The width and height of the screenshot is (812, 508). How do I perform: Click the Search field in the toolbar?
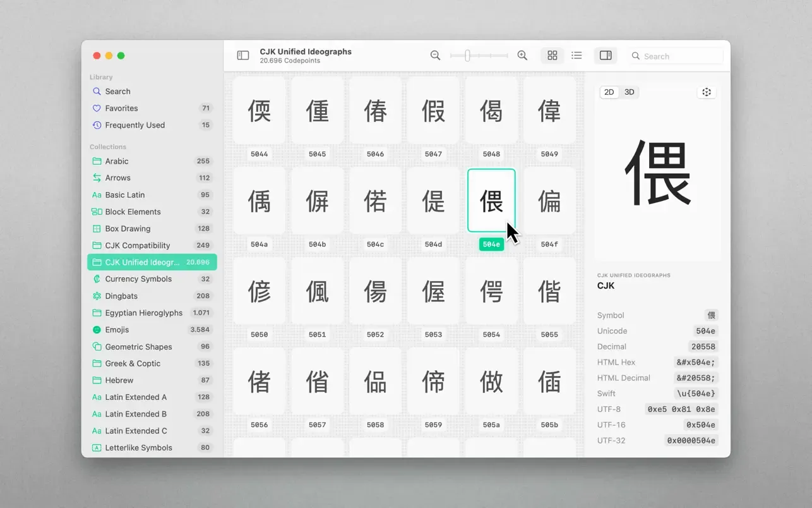click(676, 56)
